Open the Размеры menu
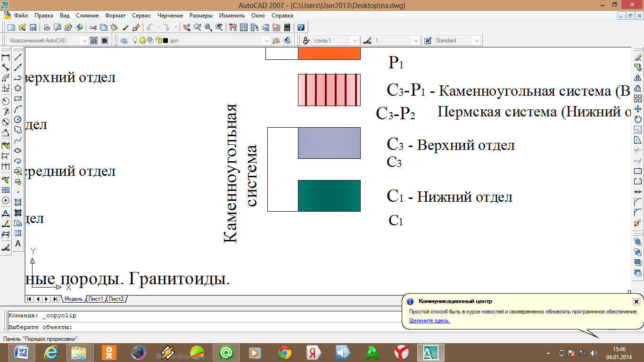Screen dimensions: 644x362 (x=201, y=16)
